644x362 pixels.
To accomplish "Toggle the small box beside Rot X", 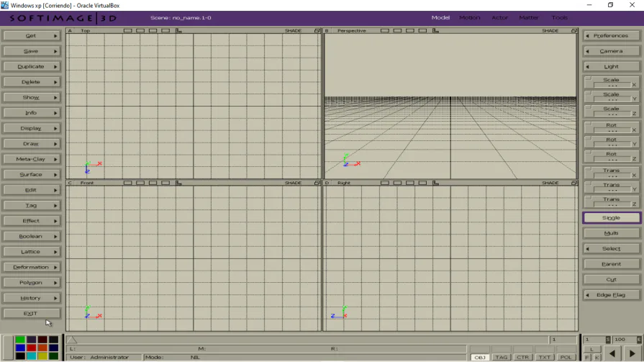I will click(588, 123).
